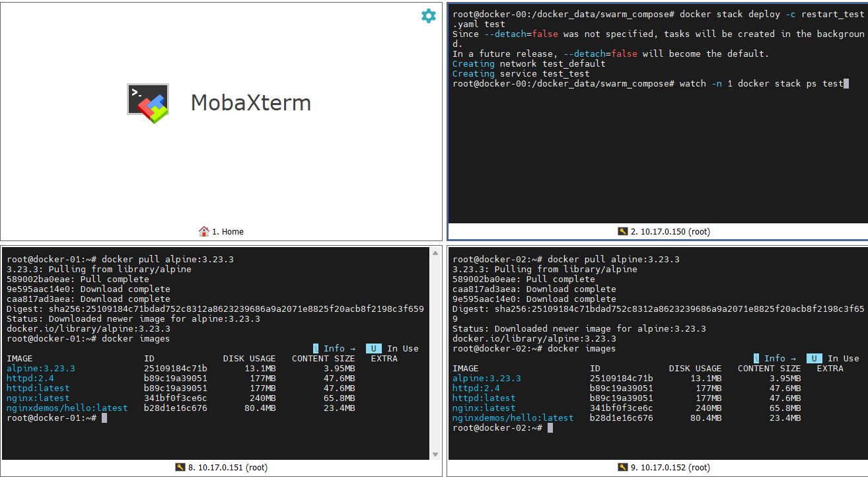Viewport: 868px width, 477px height.
Task: Click alpine:3.23.3 row in docker-02 images table
Action: coord(627,379)
